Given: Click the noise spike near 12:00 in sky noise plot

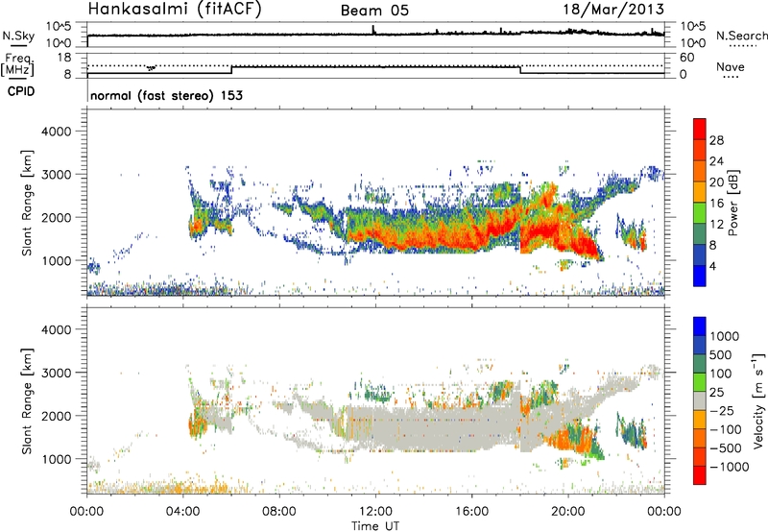Looking at the screenshot, I should [x=373, y=30].
